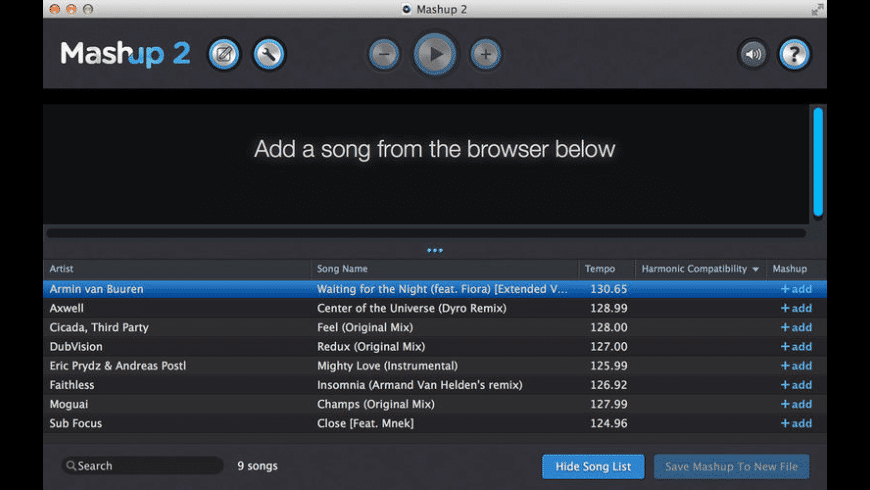Select the Armin van Buuren artist cell
870x490 pixels.
click(x=97, y=289)
